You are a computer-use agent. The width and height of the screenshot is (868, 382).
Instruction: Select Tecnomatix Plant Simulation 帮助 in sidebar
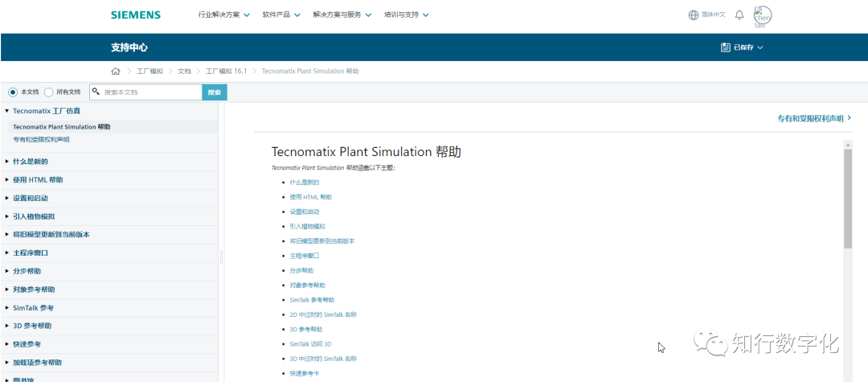point(61,127)
